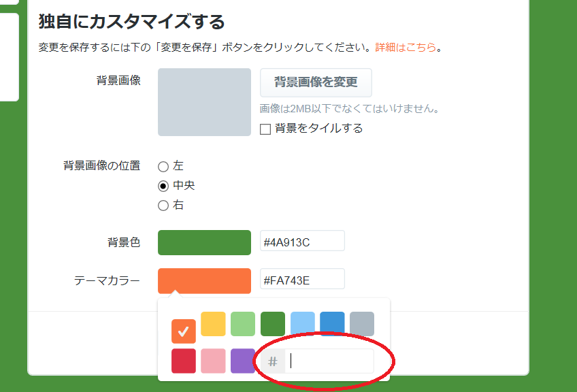The height and width of the screenshot is (392, 577).
Task: Click the theme color hex field #FA743E
Action: [x=302, y=279]
